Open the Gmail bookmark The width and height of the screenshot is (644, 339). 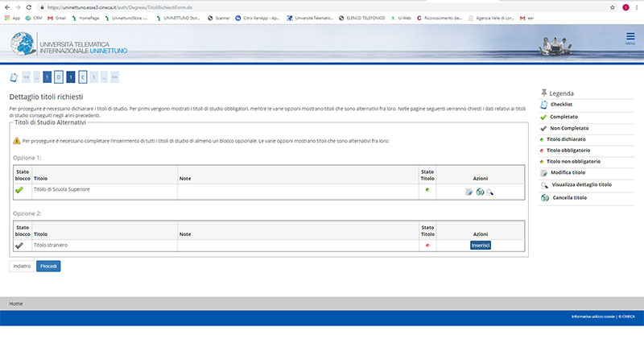56,17
